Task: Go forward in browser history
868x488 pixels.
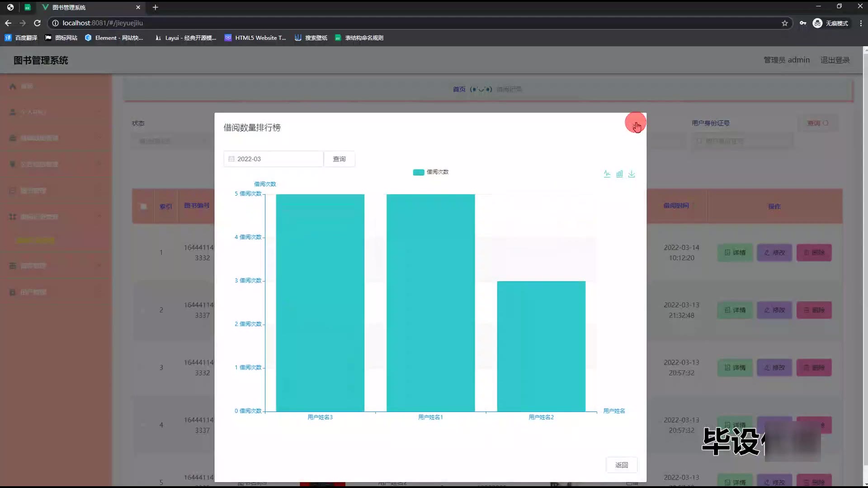Action: pyautogui.click(x=23, y=23)
